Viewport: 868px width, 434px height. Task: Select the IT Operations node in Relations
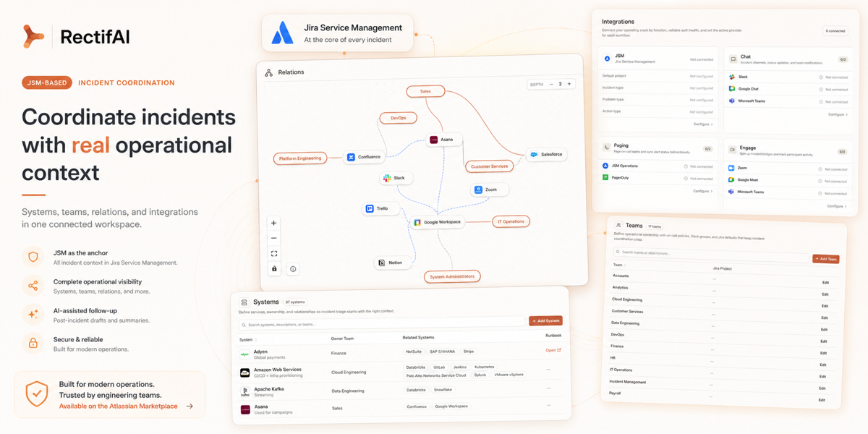pos(511,221)
